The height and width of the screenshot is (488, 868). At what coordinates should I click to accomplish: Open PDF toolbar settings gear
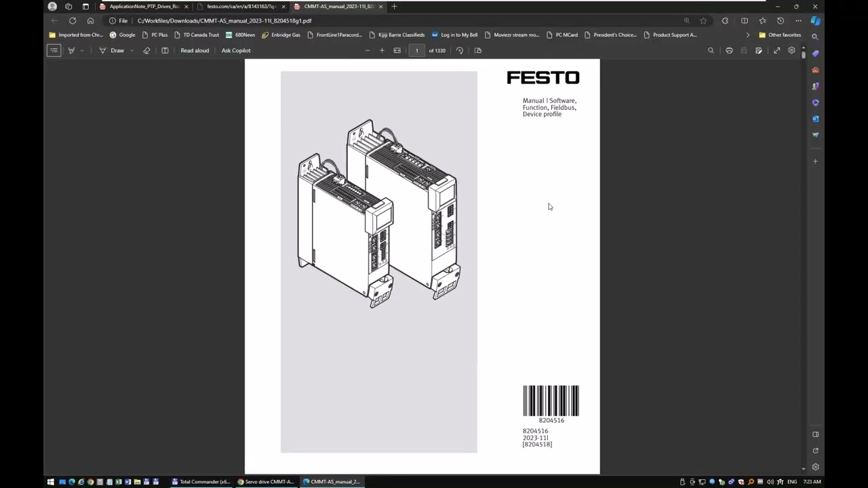(x=791, y=50)
